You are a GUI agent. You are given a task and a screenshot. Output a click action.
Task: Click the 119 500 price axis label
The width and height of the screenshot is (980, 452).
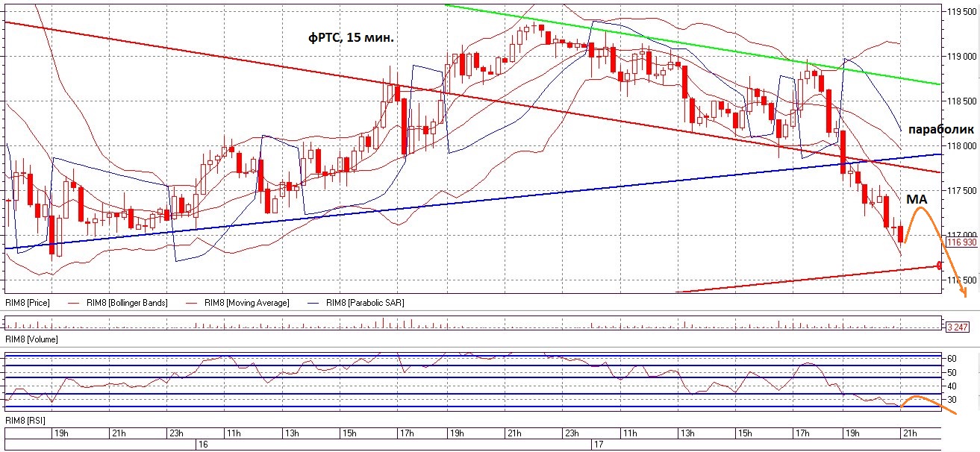[961, 12]
